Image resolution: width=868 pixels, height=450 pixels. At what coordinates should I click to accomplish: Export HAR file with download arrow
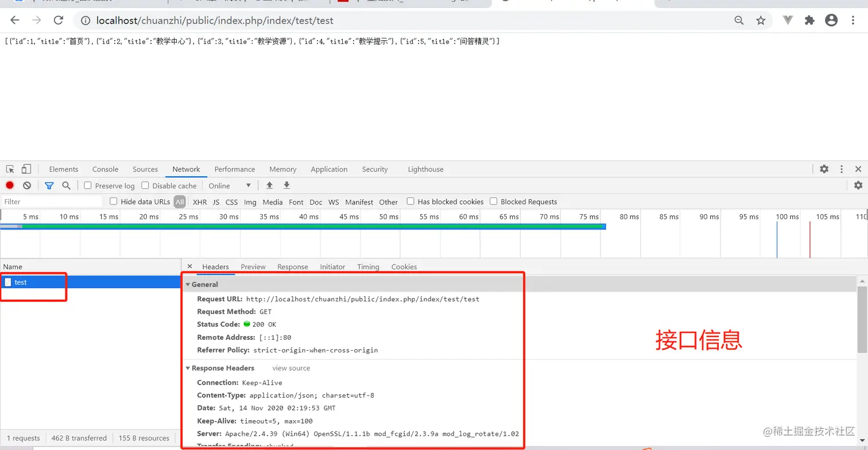(x=286, y=185)
